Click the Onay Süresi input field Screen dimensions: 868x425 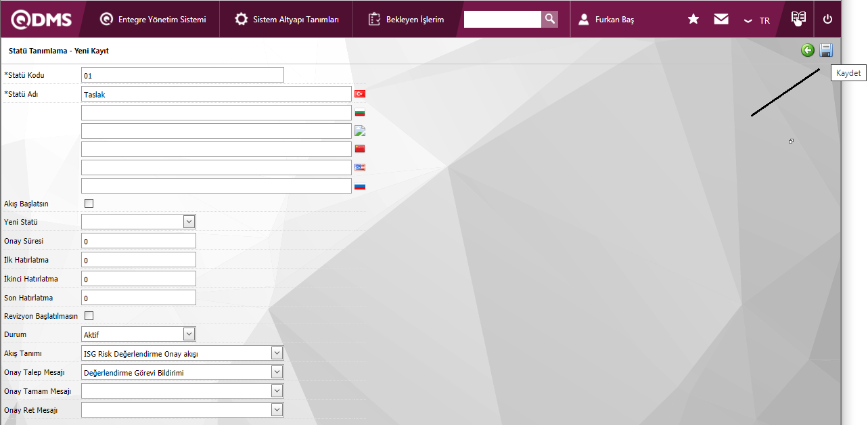(139, 240)
